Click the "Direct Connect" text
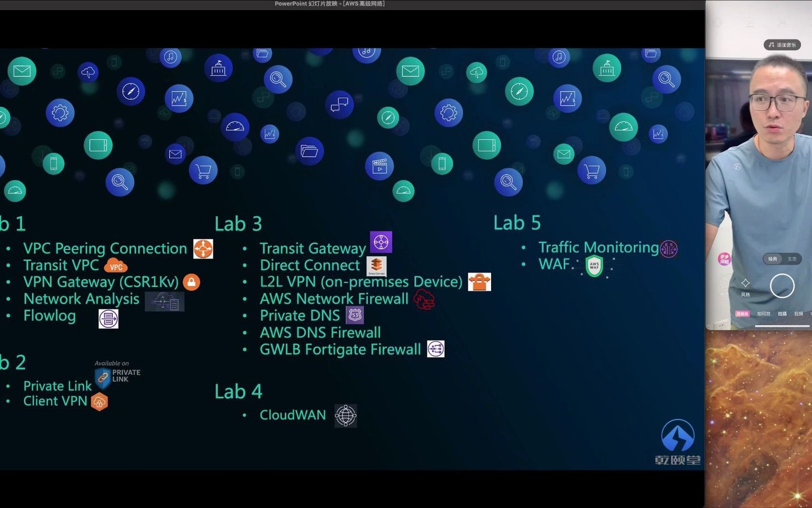Viewport: 812px width, 508px height. [310, 265]
